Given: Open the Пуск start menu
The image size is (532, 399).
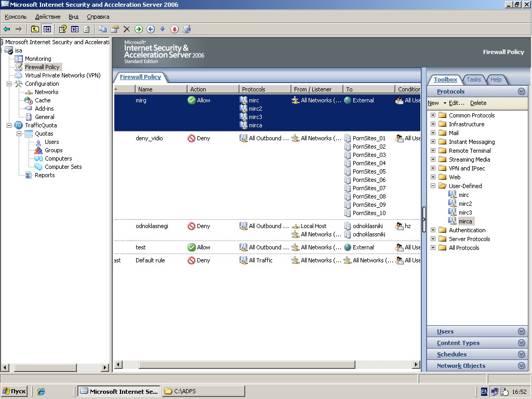Looking at the screenshot, I should (x=14, y=391).
